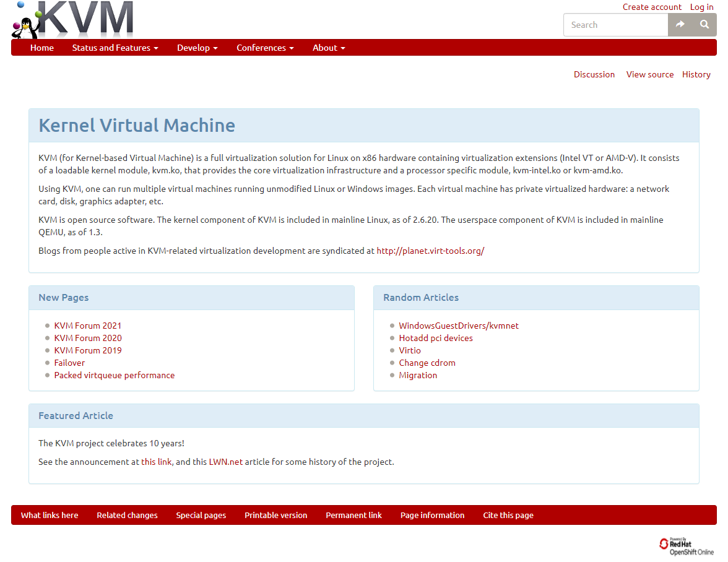Open the Conferences dropdown

pyautogui.click(x=265, y=47)
